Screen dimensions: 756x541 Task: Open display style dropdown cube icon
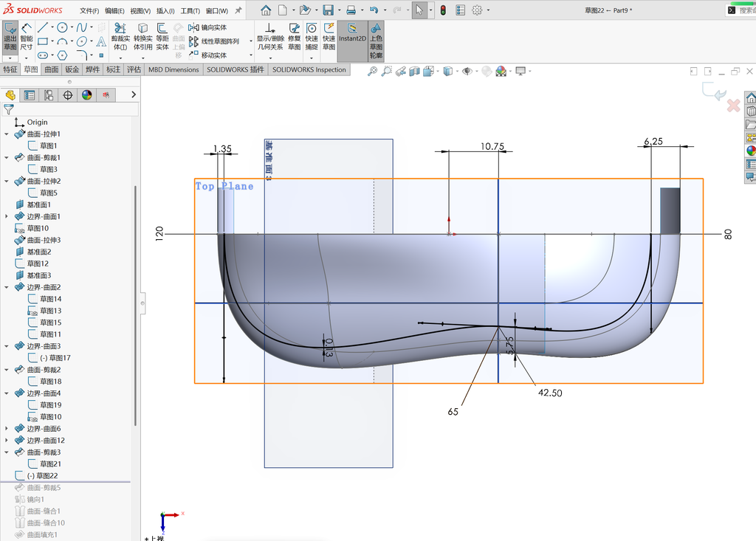tap(448, 72)
